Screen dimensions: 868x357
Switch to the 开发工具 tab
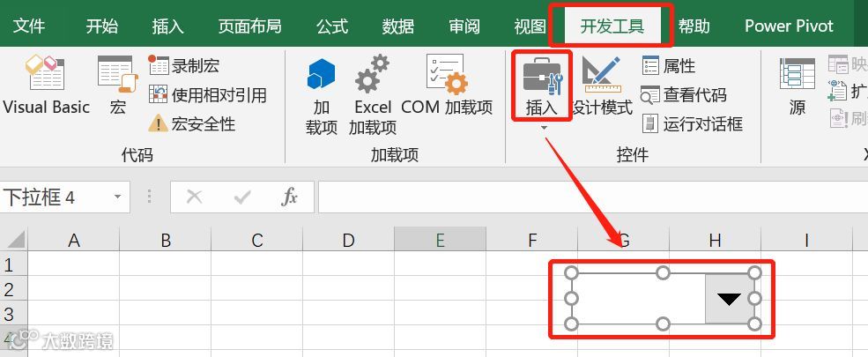612,26
